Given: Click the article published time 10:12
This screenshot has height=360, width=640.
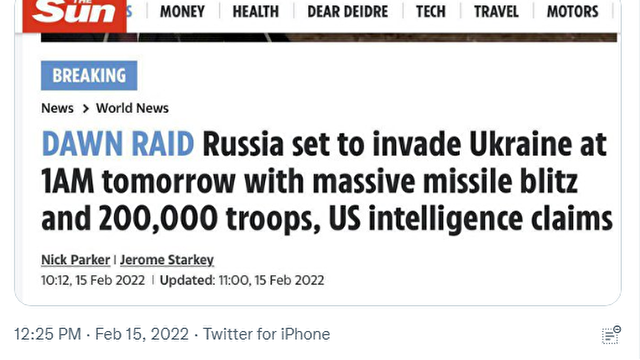Looking at the screenshot, I should [93, 280].
